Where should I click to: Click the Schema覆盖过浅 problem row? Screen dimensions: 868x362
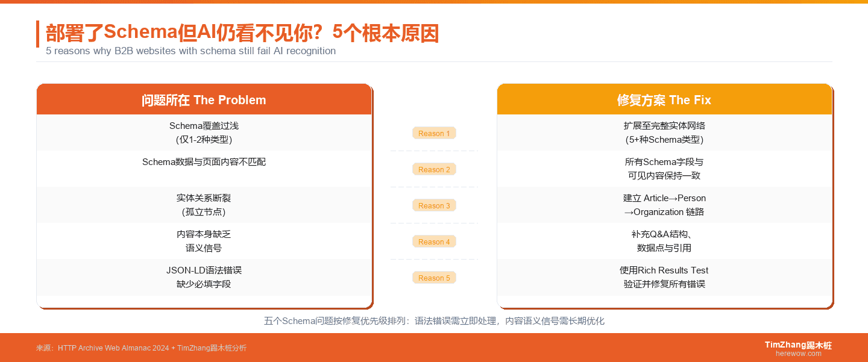(204, 133)
